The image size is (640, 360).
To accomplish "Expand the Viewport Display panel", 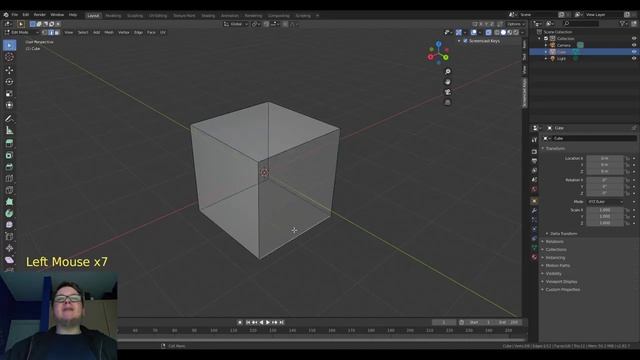I will coord(561,282).
